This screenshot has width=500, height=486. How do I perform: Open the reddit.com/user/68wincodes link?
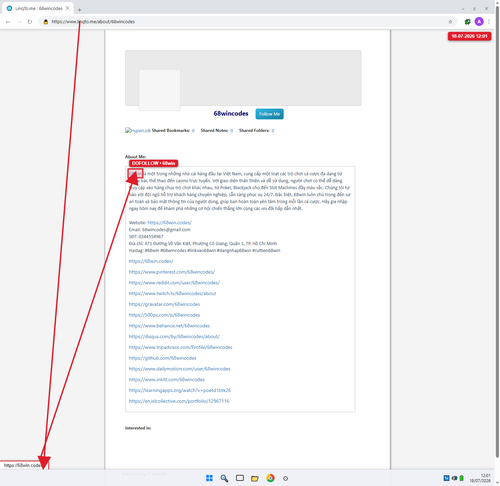tap(174, 283)
